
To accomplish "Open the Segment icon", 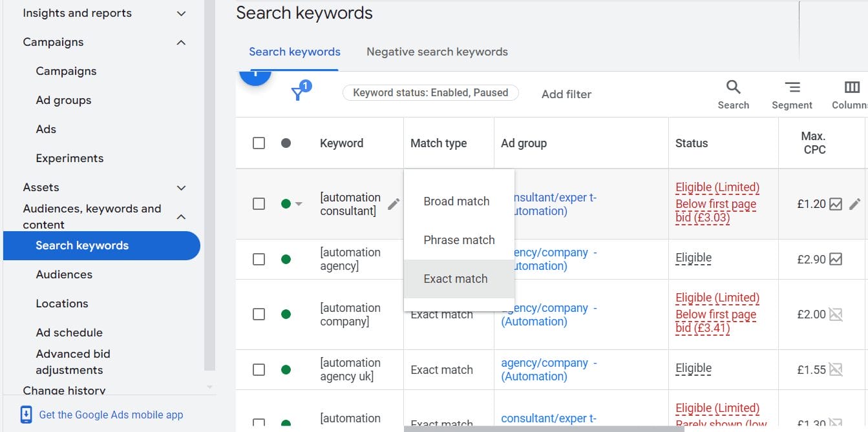I will click(792, 87).
